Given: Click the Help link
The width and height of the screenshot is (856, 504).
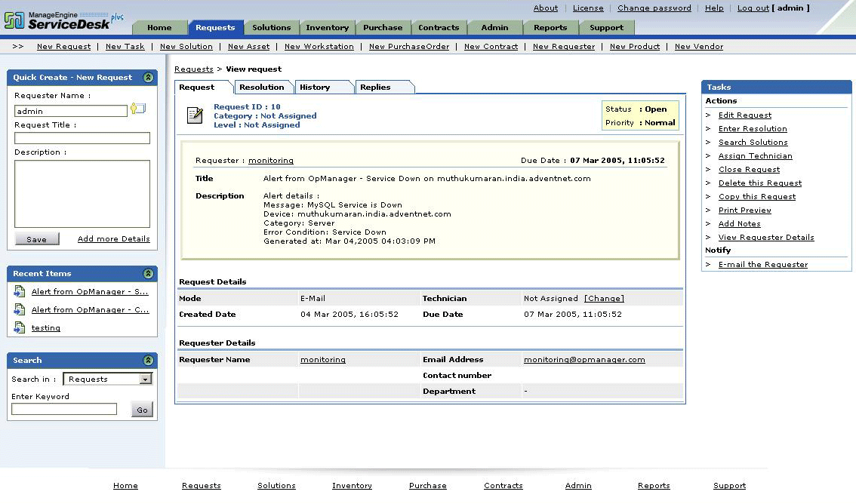Looking at the screenshot, I should tap(714, 8).
